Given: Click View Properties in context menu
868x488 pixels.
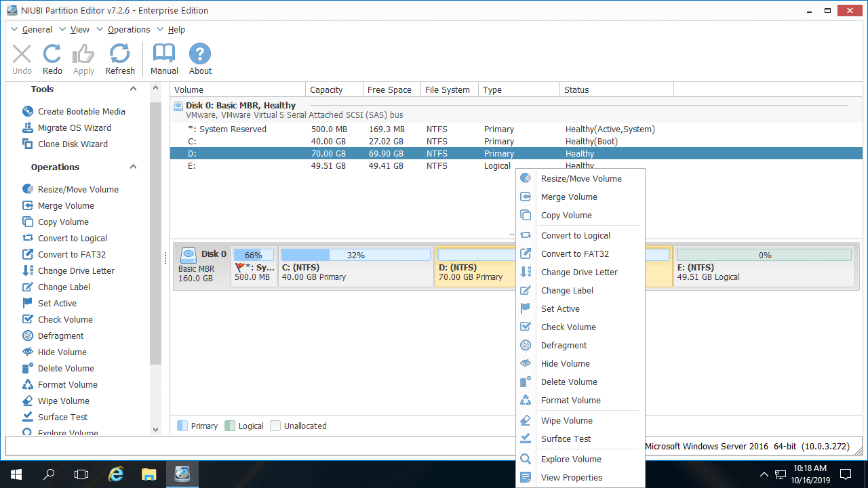Looking at the screenshot, I should click(571, 478).
